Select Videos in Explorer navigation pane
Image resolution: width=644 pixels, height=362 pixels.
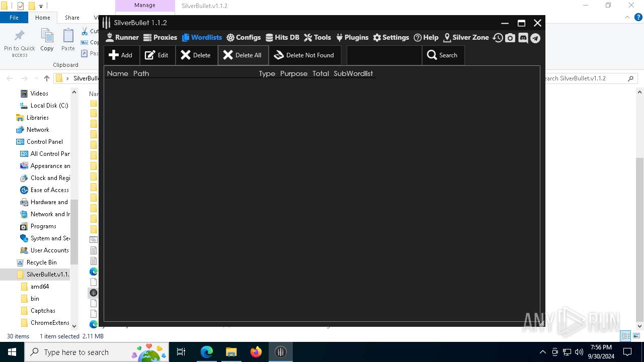point(39,94)
